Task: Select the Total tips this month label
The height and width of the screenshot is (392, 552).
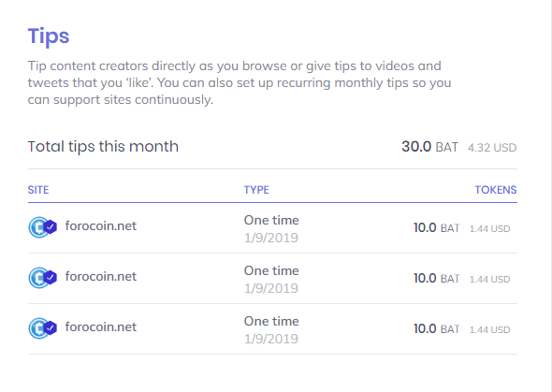Action: point(103,146)
